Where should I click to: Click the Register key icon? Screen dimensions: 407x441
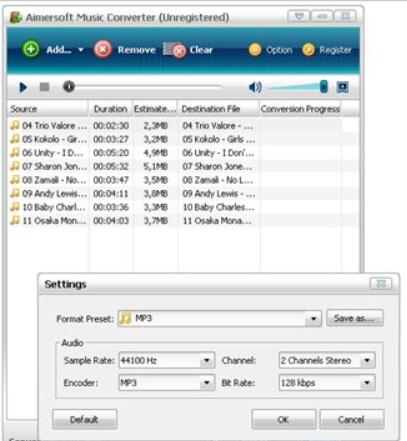[x=308, y=50]
